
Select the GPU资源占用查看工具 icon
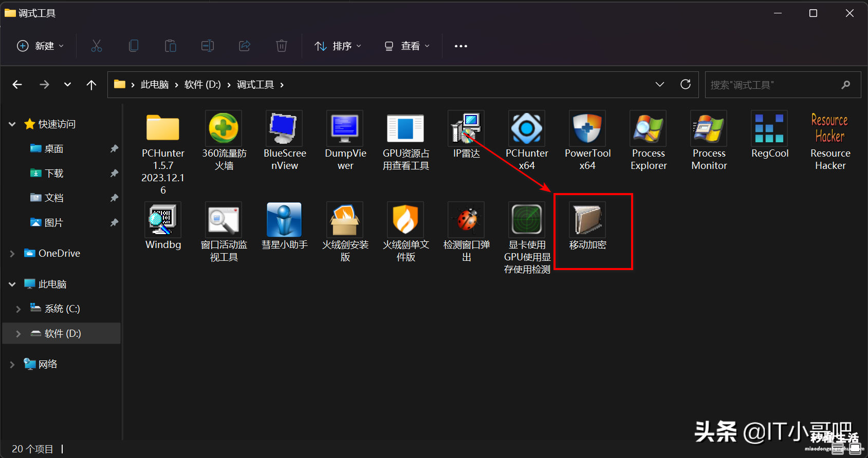tap(405, 128)
